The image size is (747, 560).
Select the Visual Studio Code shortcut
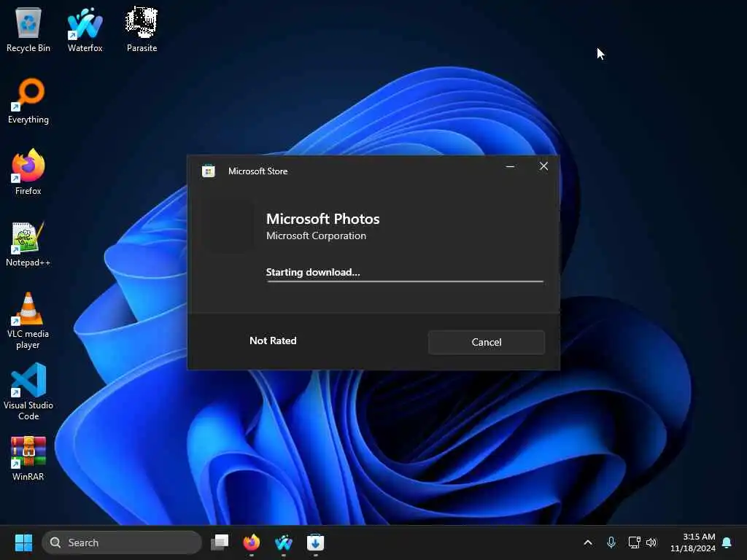pos(28,392)
